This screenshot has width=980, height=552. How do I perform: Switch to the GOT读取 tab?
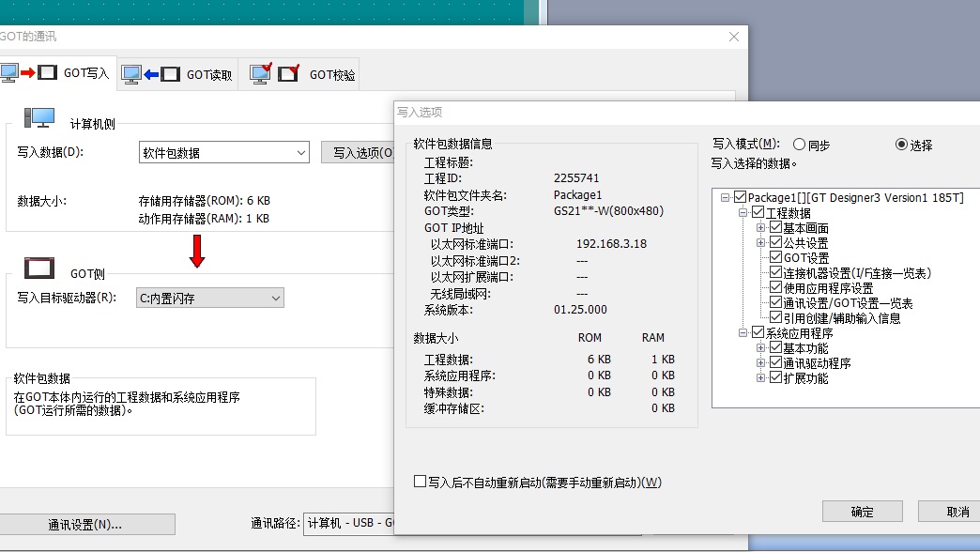click(177, 74)
